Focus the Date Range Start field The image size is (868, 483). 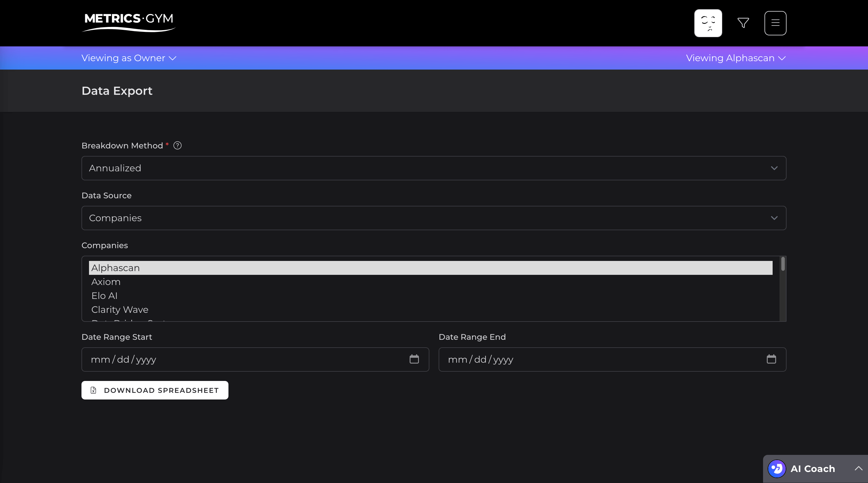[255, 359]
